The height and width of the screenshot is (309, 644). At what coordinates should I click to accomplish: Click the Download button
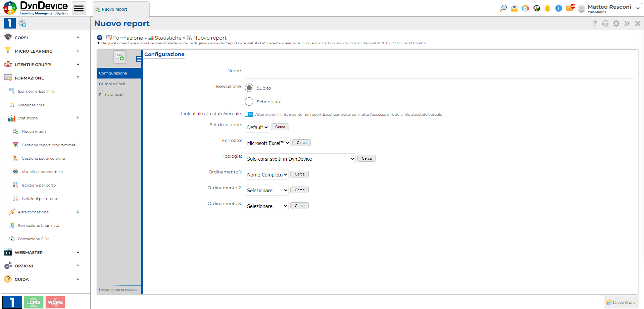[x=622, y=302]
